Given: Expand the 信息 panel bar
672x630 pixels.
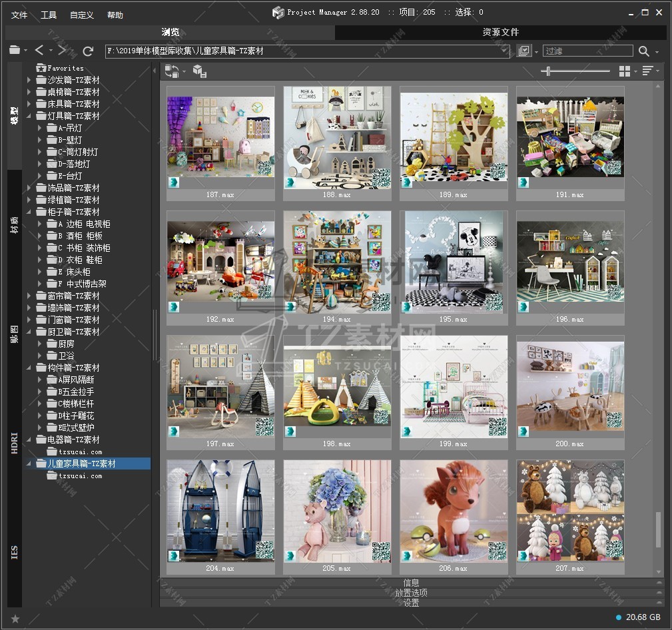Looking at the screenshot, I should pyautogui.click(x=411, y=583).
